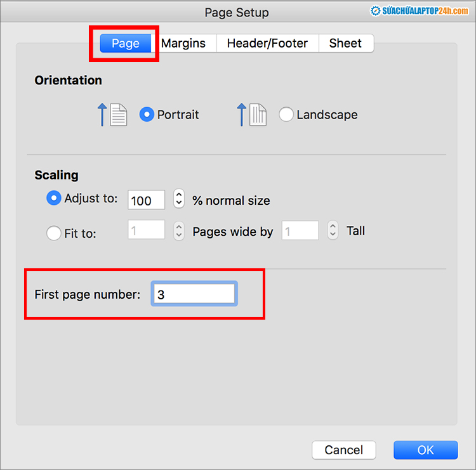Open the Header/Footer tab
476x470 pixels.
click(267, 43)
